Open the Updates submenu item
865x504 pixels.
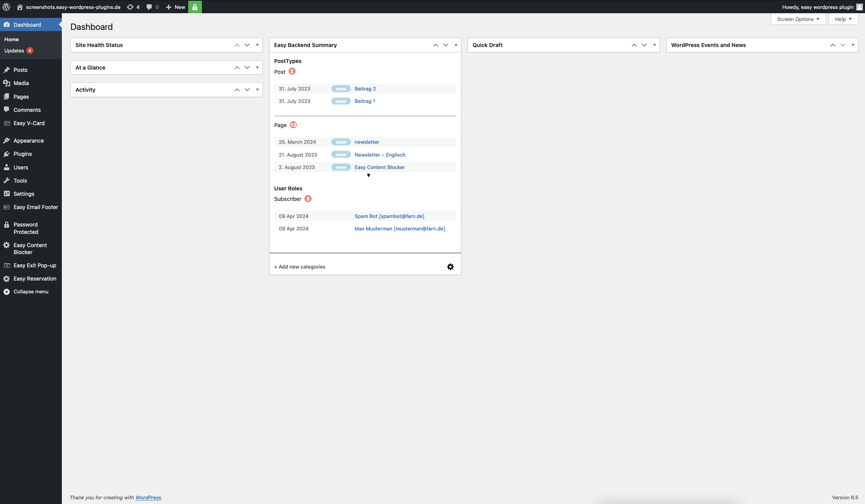(x=14, y=51)
